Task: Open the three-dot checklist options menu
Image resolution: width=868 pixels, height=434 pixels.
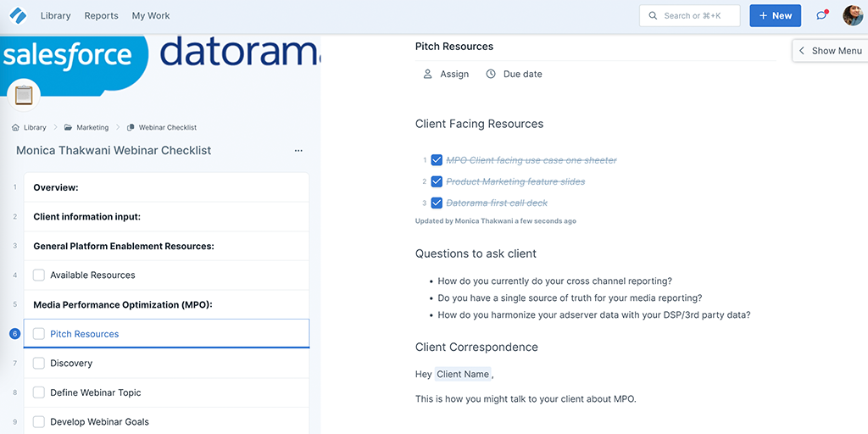Action: tap(298, 151)
